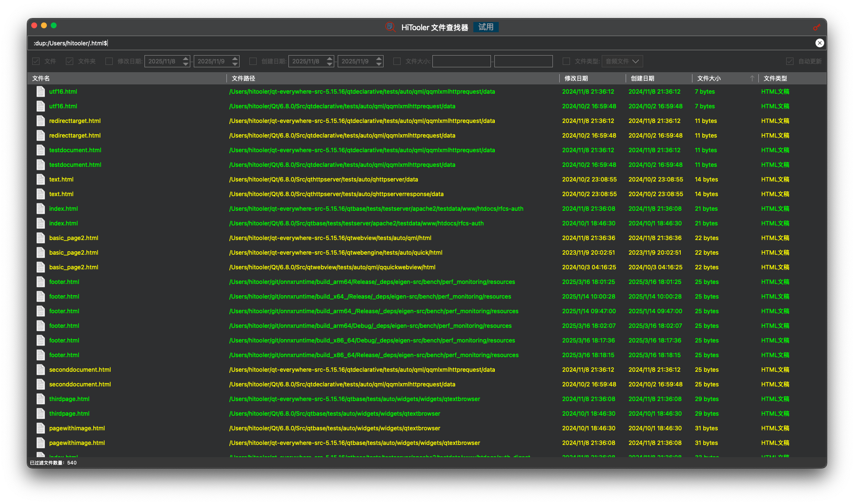
Task: Clear the search field with X button
Action: [x=820, y=43]
